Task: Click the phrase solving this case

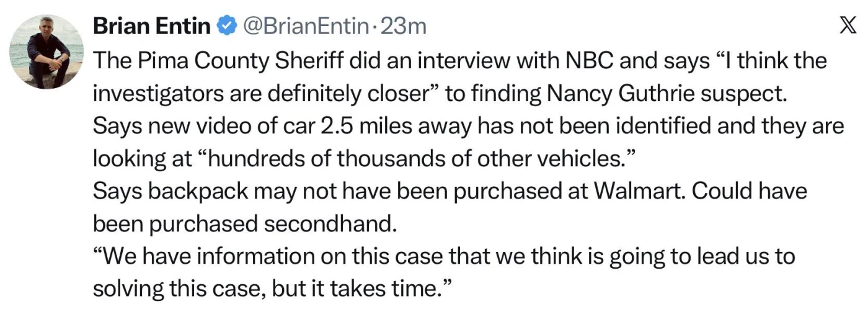Action: point(180,287)
